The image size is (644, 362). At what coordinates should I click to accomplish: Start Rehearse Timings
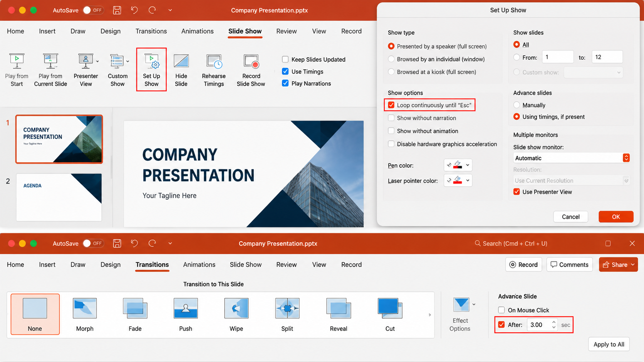coord(214,70)
